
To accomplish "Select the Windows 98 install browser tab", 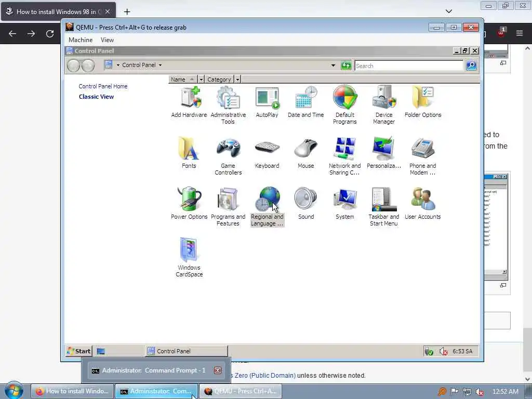I will pos(58,11).
